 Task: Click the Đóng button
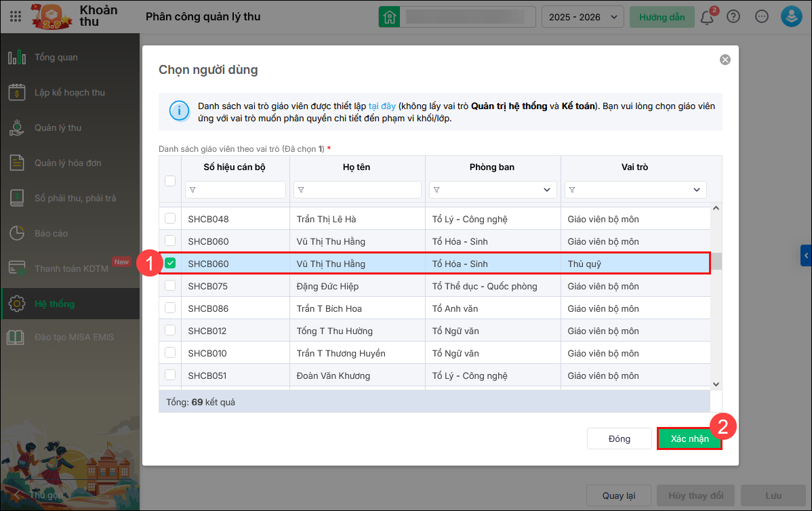(x=620, y=439)
